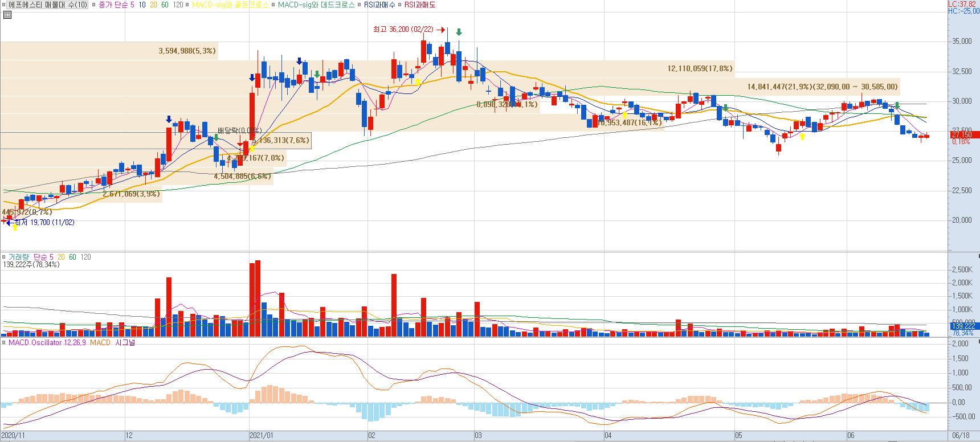The image size is (980, 442).
Task: Open the grid table icon below the legend
Action: tap(7, 15)
